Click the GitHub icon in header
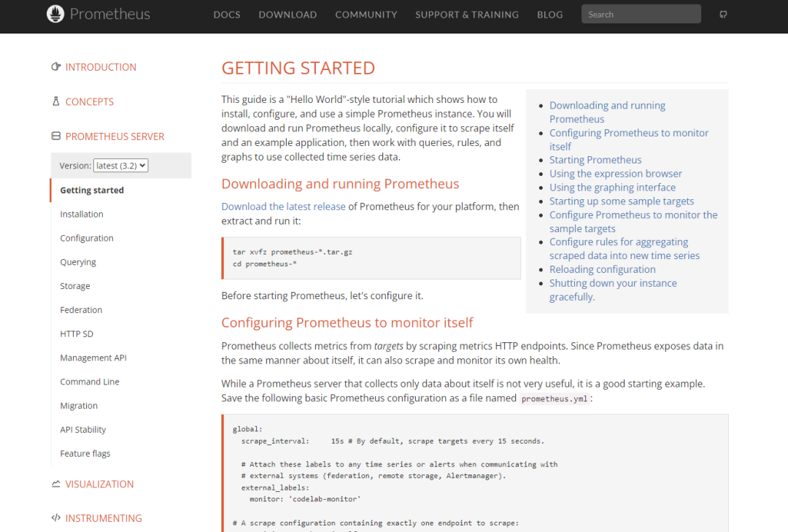The height and width of the screenshot is (532, 788). [723, 15]
